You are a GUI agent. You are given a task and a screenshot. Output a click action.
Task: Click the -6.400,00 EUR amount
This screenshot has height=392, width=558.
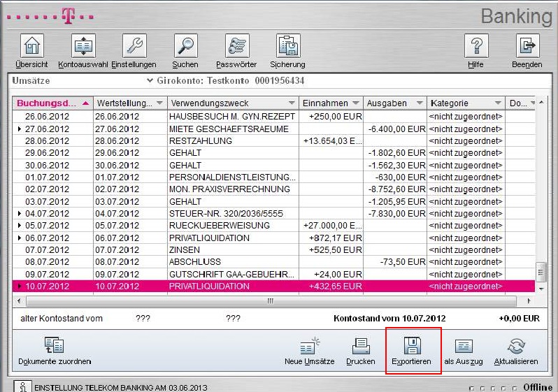[396, 129]
